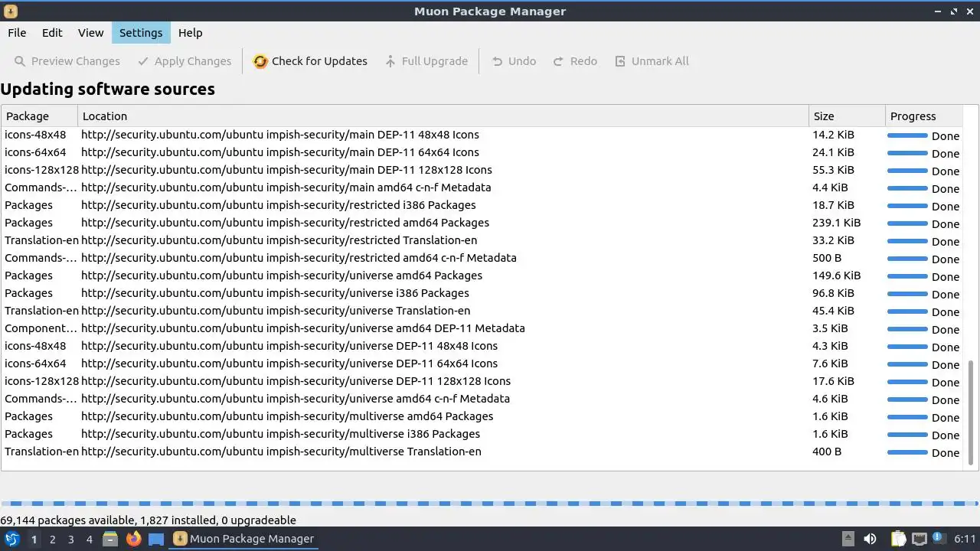
Task: Click the Unmark All icon
Action: 620,61
